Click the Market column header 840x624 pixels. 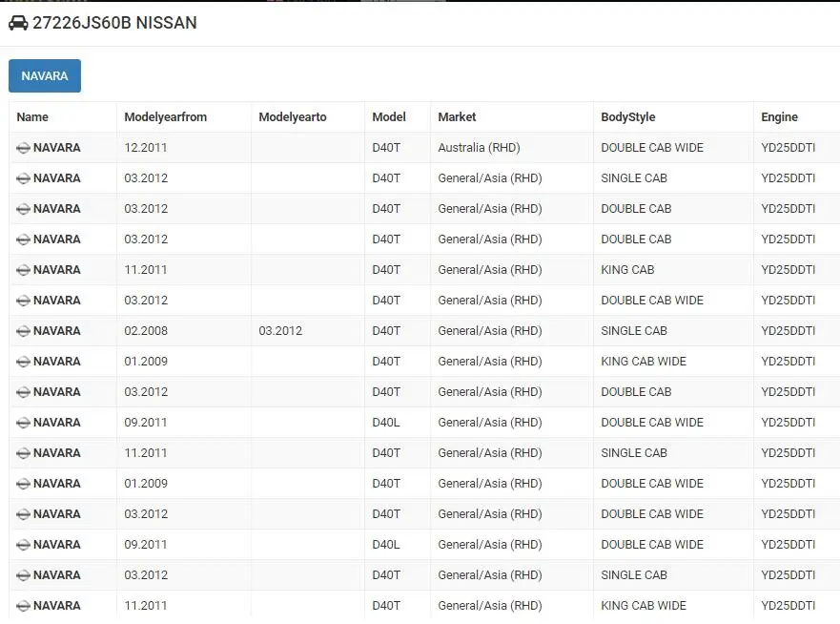pyautogui.click(x=457, y=116)
